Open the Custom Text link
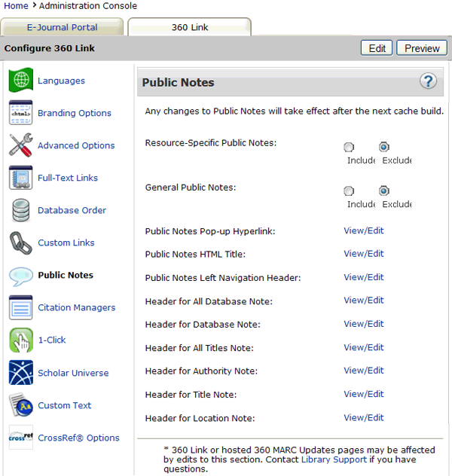The image size is (452, 476). pyautogui.click(x=64, y=405)
